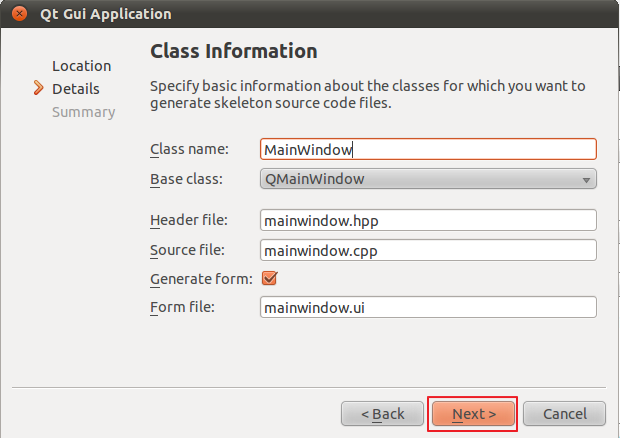620x438 pixels.
Task: Click the "Form file:" label
Action: click(x=183, y=307)
